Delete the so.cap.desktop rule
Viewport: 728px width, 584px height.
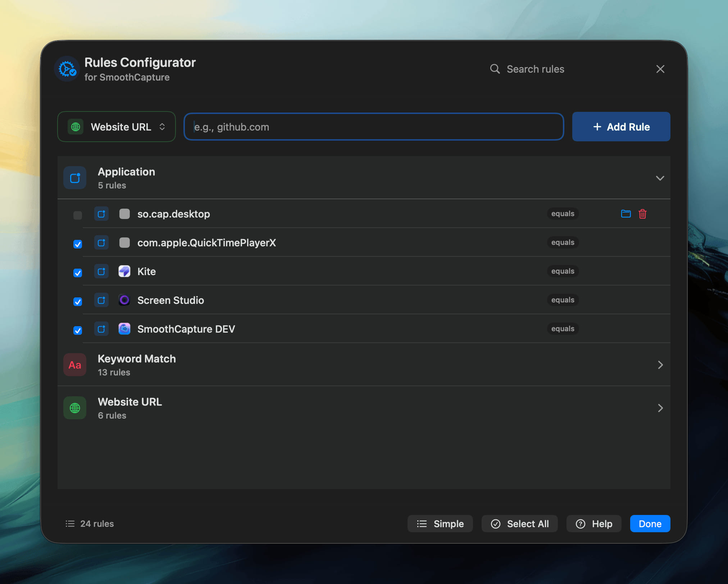pyautogui.click(x=643, y=214)
